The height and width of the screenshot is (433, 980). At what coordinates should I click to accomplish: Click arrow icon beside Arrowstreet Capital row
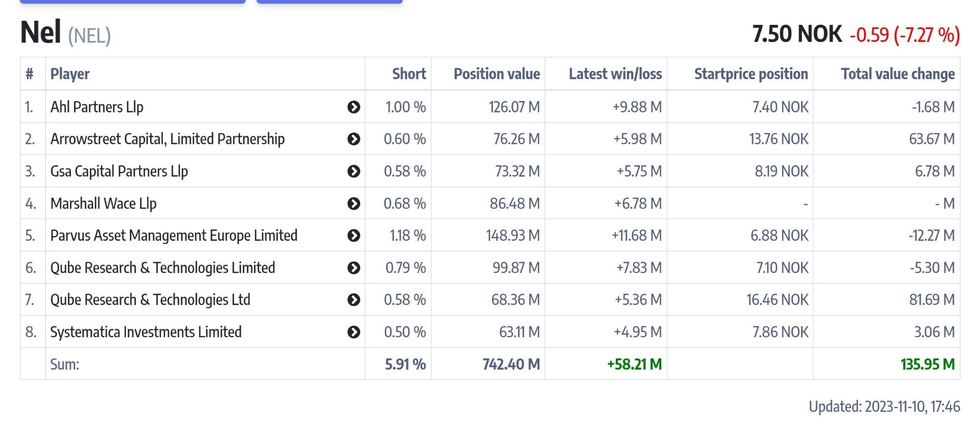tap(353, 139)
